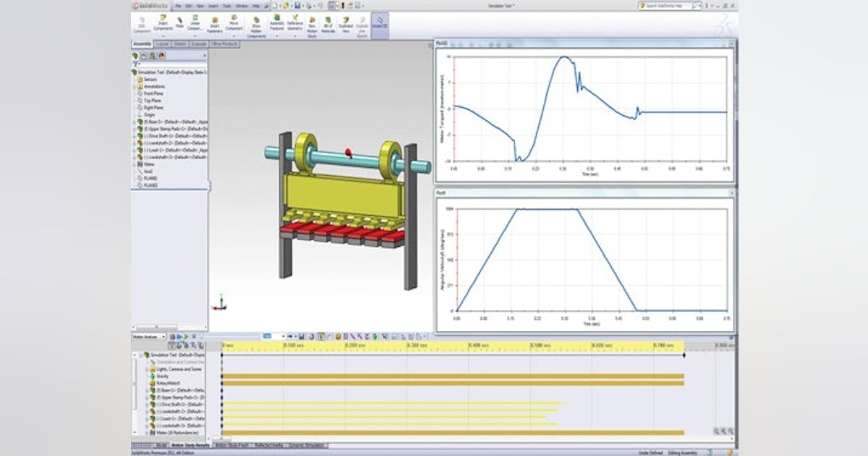Click the Play button in the motion study

click(185, 337)
